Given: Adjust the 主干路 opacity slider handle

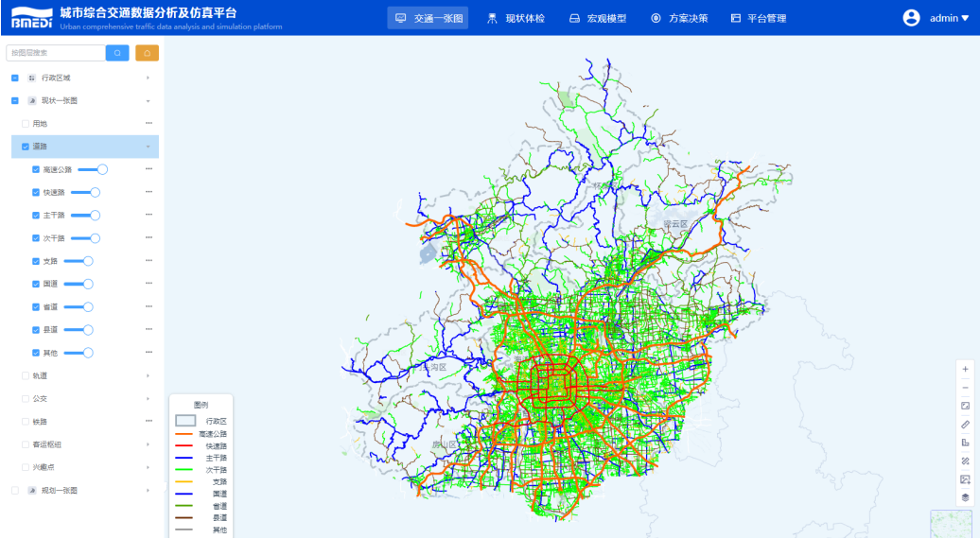Looking at the screenshot, I should pyautogui.click(x=95, y=216).
